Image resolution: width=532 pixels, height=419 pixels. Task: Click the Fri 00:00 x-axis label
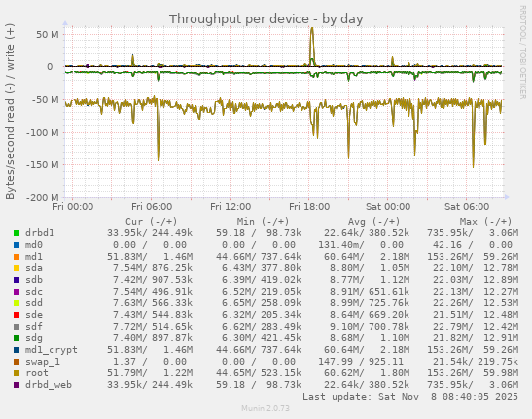73,207
